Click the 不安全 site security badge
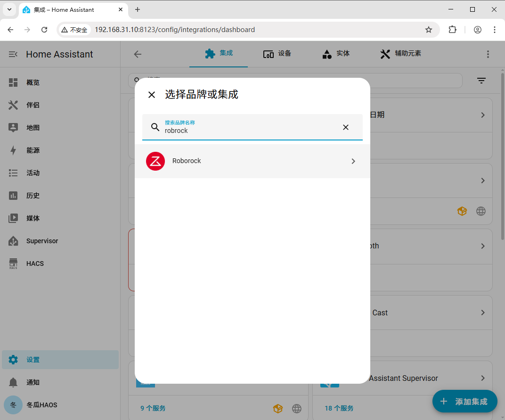Viewport: 505px width, 420px height. (74, 30)
